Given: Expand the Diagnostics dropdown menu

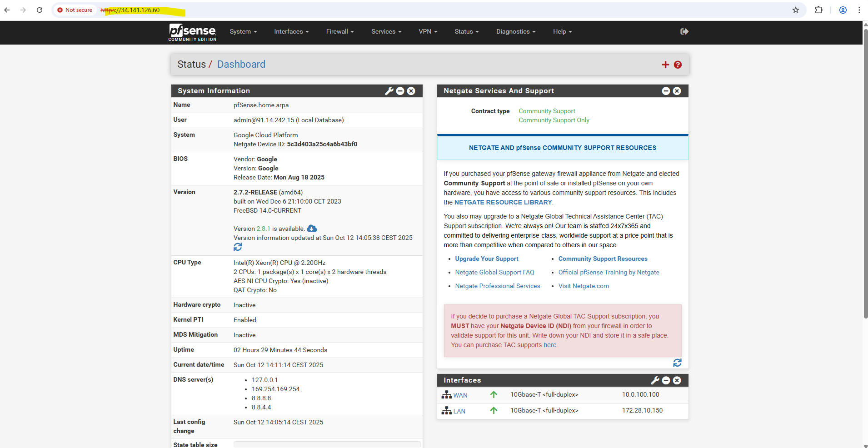Looking at the screenshot, I should point(515,31).
